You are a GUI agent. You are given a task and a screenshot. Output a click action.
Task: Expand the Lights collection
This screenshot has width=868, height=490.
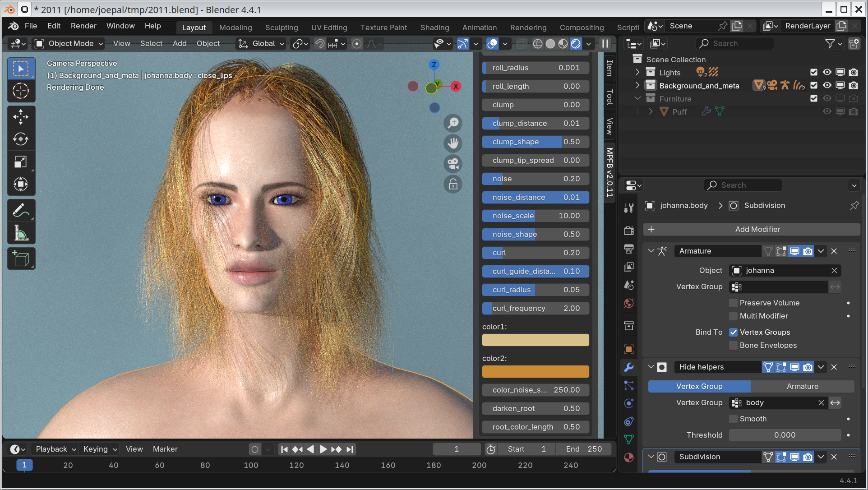coord(637,72)
